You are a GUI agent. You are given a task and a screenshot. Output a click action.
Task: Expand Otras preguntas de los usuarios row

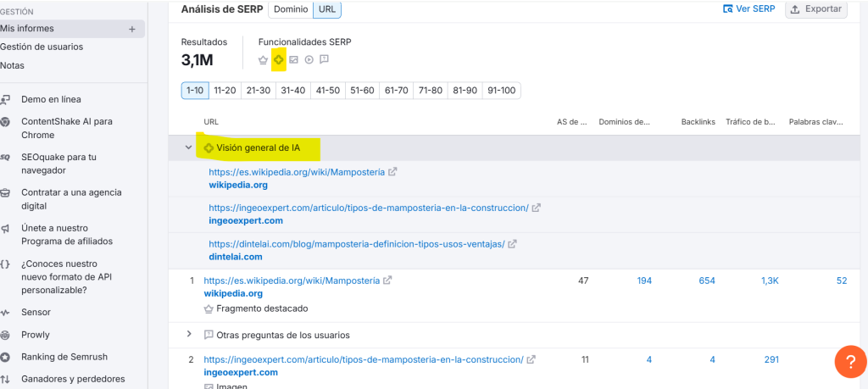pyautogui.click(x=189, y=334)
